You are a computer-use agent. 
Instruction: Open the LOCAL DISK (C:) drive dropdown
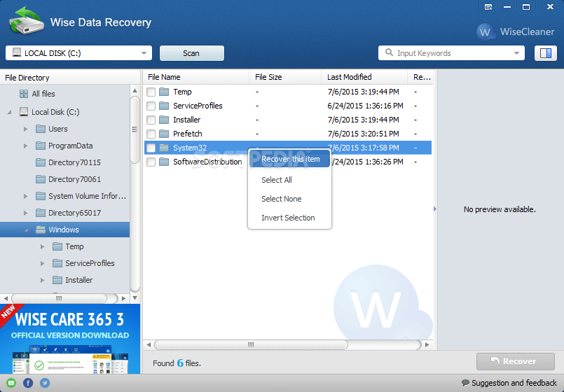click(78, 53)
